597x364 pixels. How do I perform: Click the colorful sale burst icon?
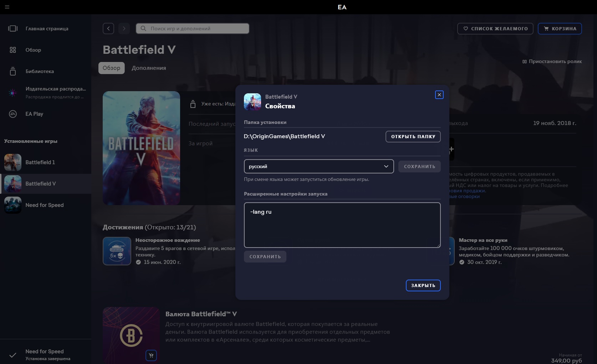click(13, 93)
